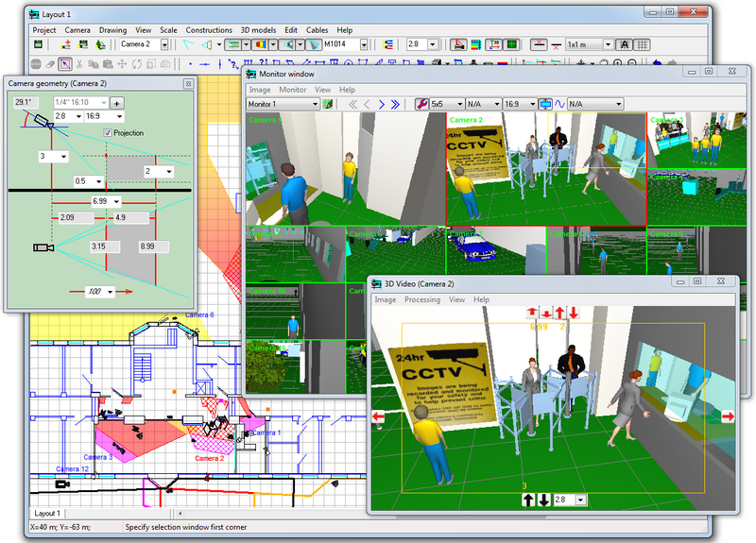
Task: Pan left using red arrow in 3D Video
Action: click(x=378, y=416)
